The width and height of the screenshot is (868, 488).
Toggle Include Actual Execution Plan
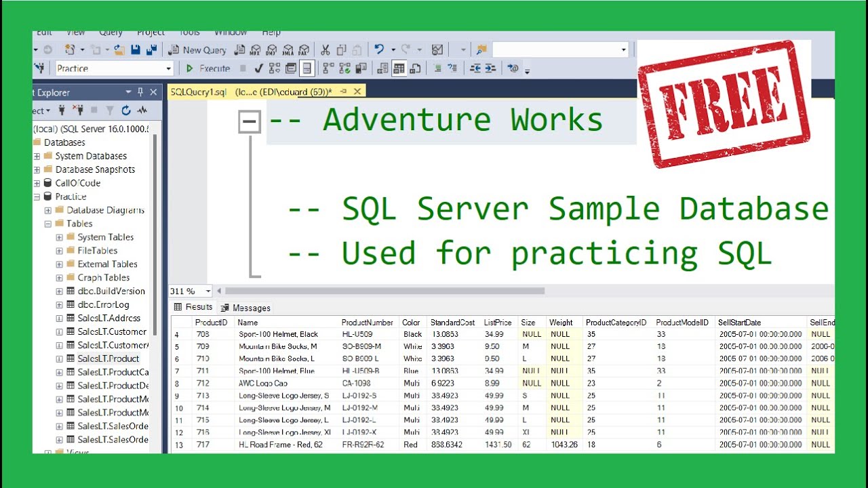point(328,68)
